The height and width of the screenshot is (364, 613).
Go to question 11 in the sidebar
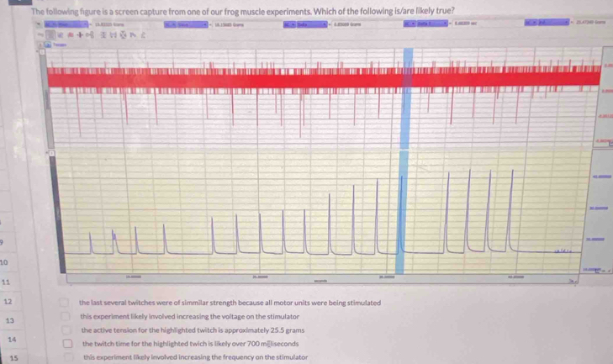(x=6, y=282)
